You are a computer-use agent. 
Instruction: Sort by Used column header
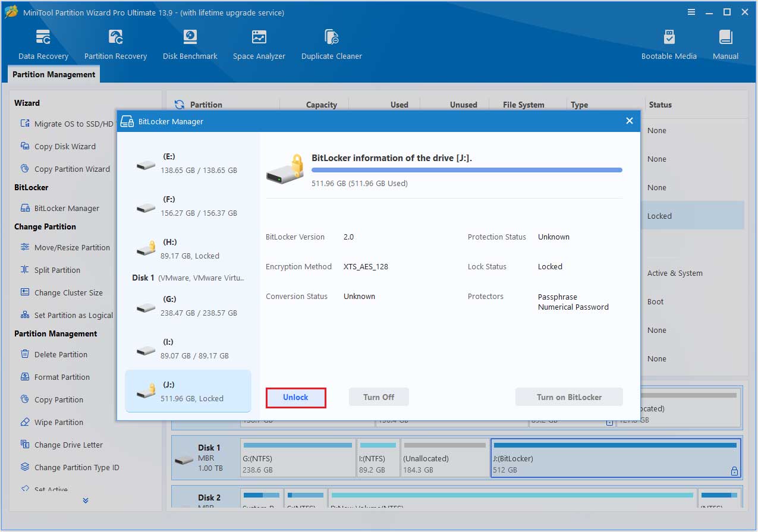399,105
